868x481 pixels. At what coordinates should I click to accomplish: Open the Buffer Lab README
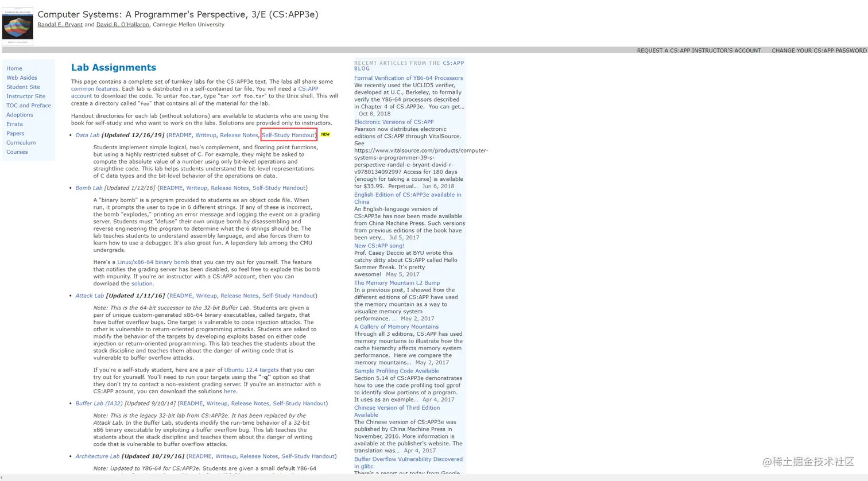(191, 404)
